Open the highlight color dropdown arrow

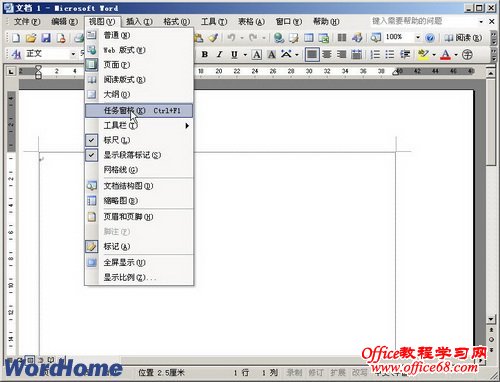point(434,54)
